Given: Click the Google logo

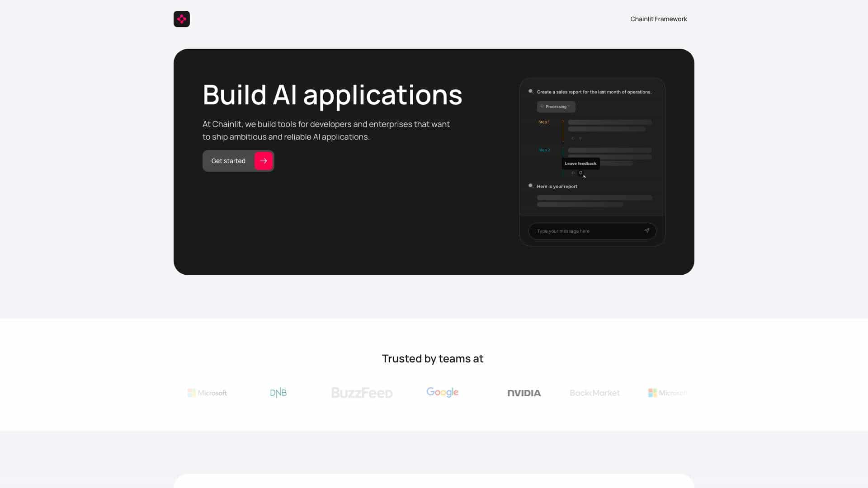Looking at the screenshot, I should click(x=442, y=392).
